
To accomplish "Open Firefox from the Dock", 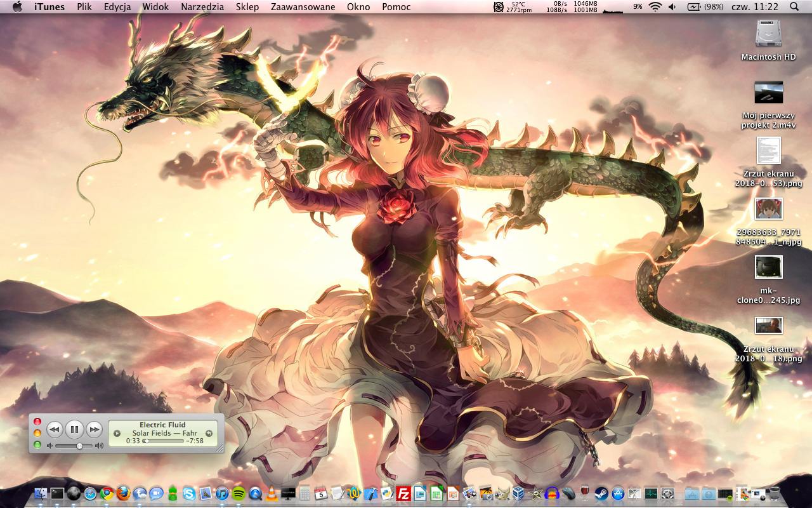I will click(x=123, y=493).
